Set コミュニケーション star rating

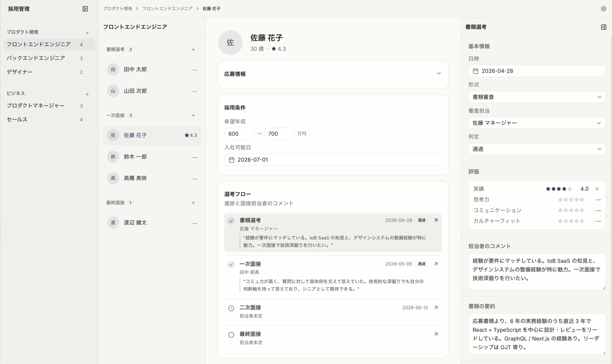point(571,210)
